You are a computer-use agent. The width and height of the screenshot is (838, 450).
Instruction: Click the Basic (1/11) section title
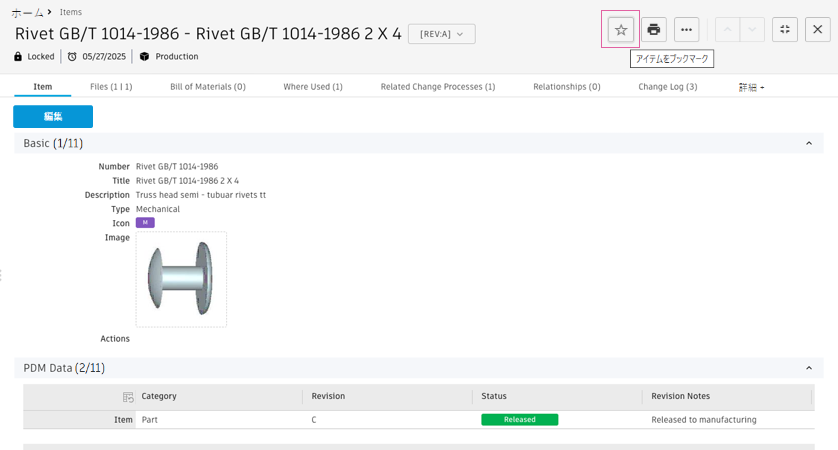[53, 143]
